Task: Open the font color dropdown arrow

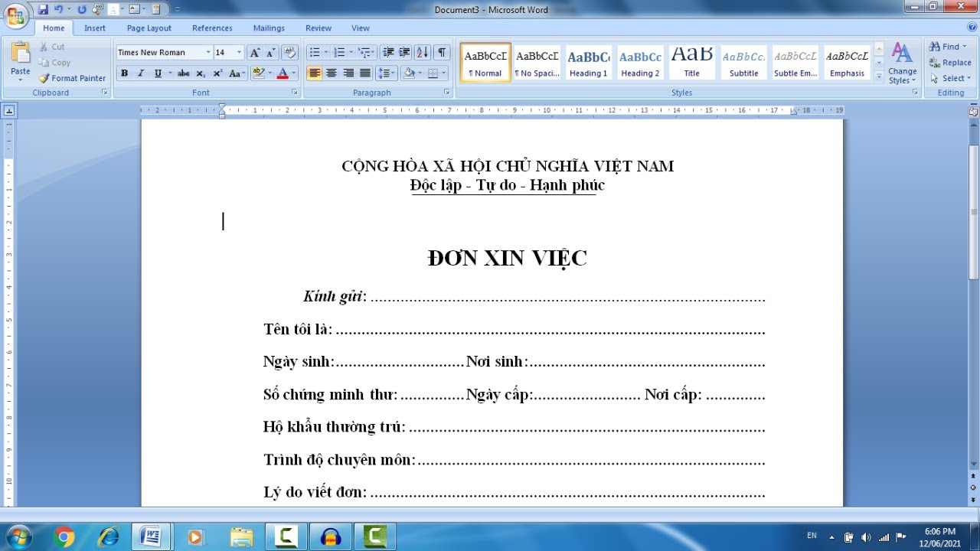Action: tap(294, 73)
